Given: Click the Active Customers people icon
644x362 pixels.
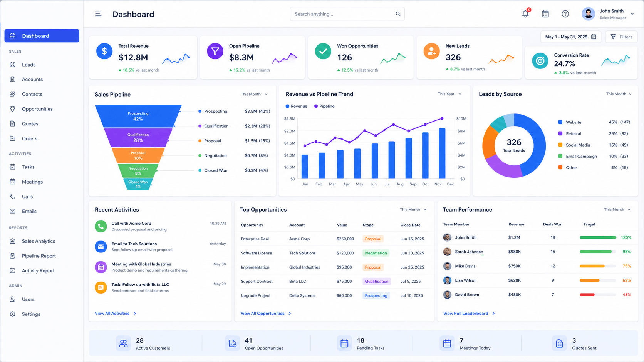Looking at the screenshot, I should (x=123, y=344).
